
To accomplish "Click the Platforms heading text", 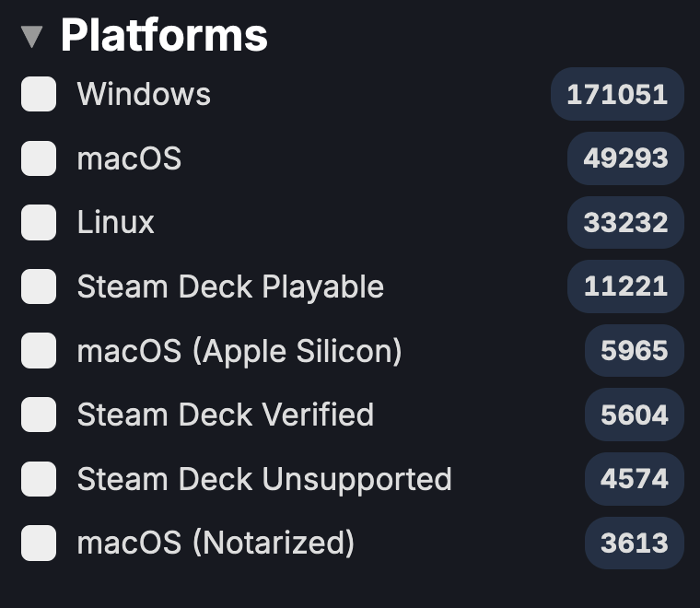I will 164,36.
